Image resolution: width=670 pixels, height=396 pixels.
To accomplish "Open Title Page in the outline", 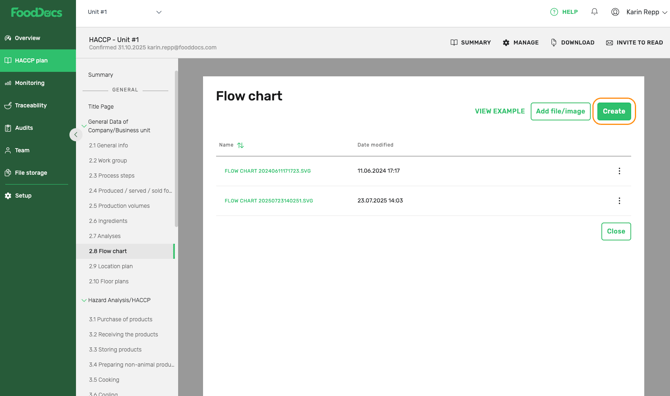I will [x=101, y=106].
